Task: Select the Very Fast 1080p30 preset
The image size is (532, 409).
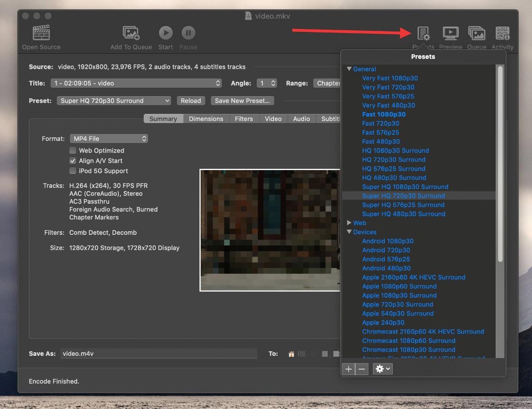Action: click(390, 78)
